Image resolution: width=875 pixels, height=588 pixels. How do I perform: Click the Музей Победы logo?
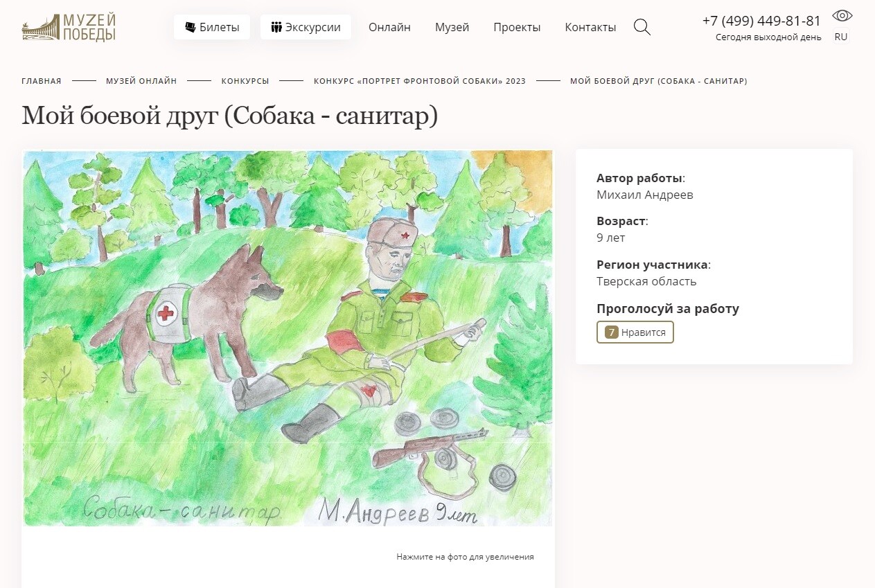pos(69,27)
